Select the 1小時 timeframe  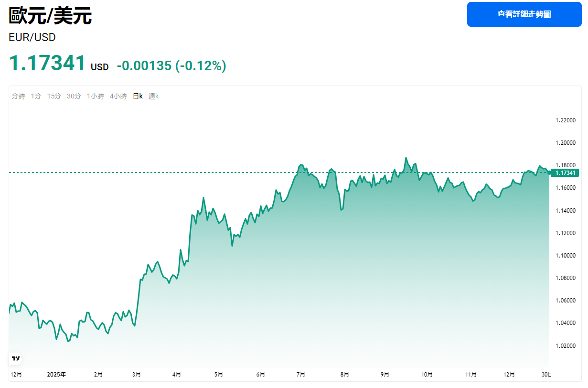click(95, 96)
